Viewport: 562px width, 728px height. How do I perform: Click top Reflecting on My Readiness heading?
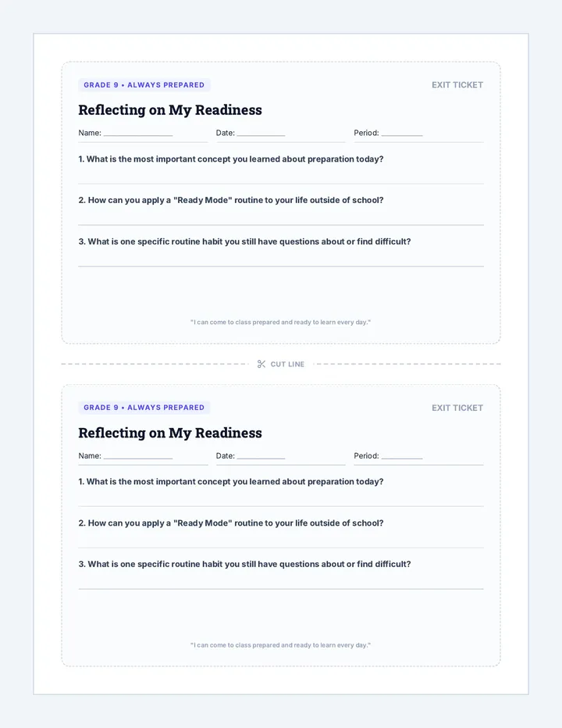pos(170,110)
